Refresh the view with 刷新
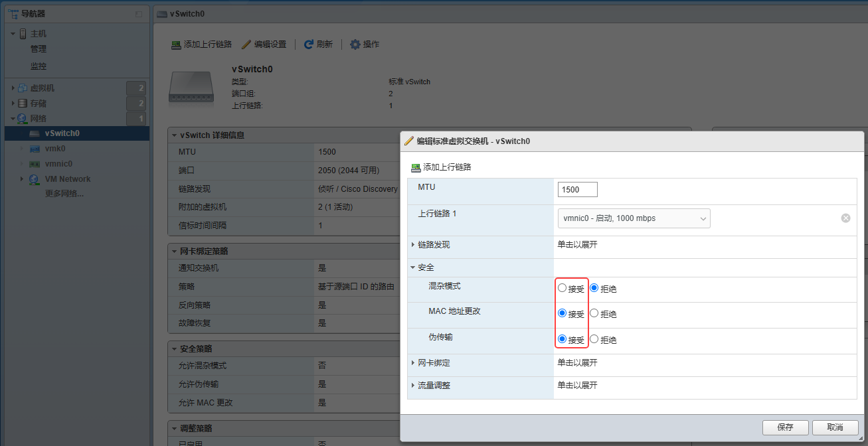 point(318,44)
